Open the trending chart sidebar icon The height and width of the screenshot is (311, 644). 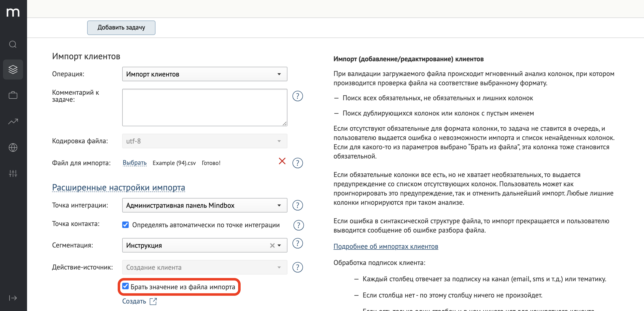coord(13,121)
